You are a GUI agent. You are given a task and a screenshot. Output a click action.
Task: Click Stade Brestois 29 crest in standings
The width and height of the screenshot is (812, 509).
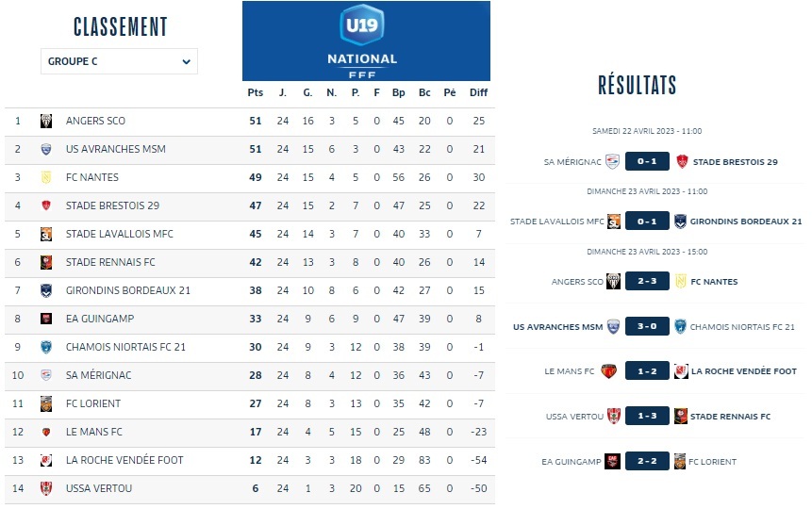(x=45, y=205)
